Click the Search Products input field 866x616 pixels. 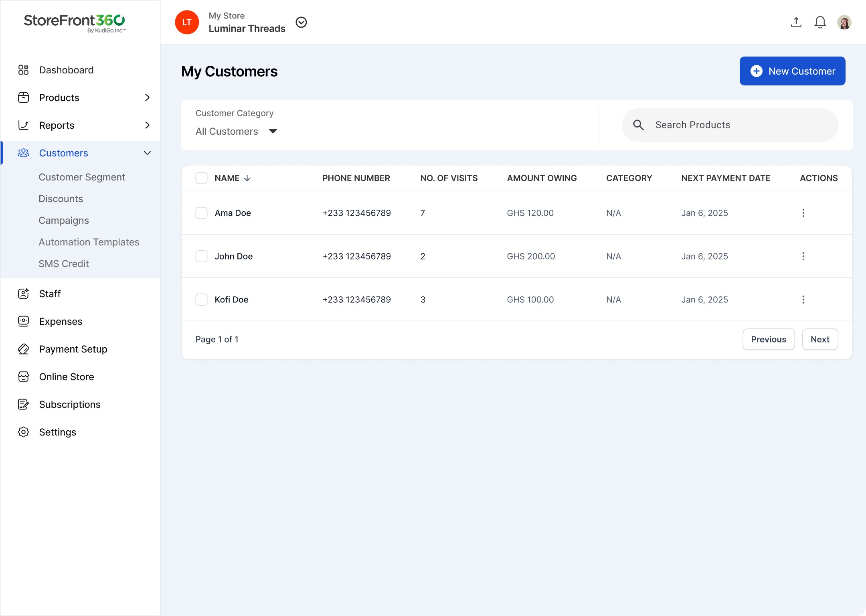[730, 125]
